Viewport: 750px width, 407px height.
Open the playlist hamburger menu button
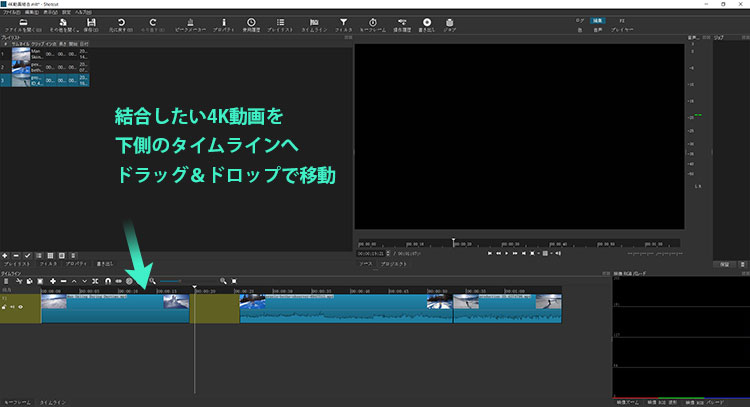73,256
